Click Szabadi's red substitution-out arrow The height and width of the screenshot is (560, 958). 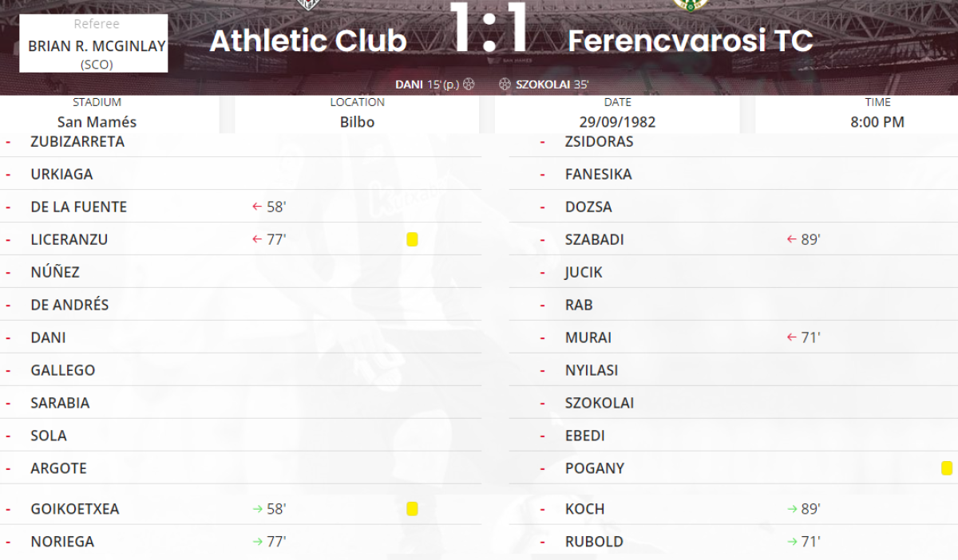click(792, 239)
